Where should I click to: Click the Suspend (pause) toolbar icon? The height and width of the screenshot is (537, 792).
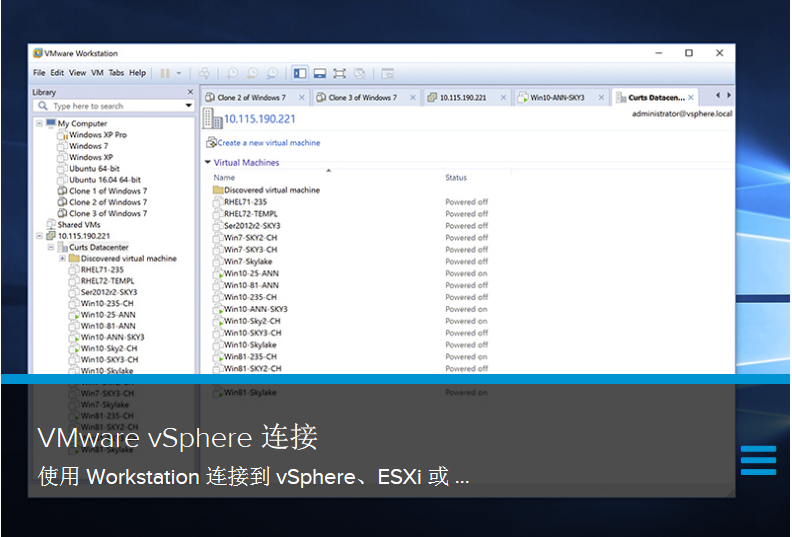[165, 73]
